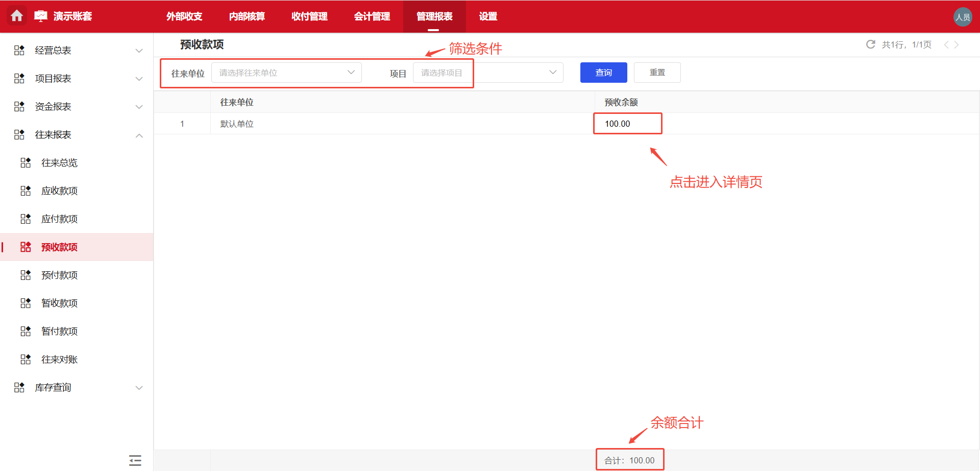
Task: Open the 请选择往来单位 dropdown
Action: [x=286, y=73]
